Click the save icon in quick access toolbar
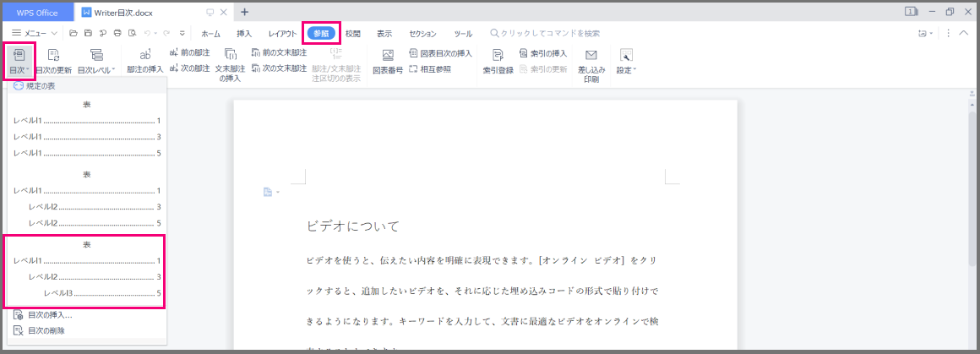 coord(88,33)
